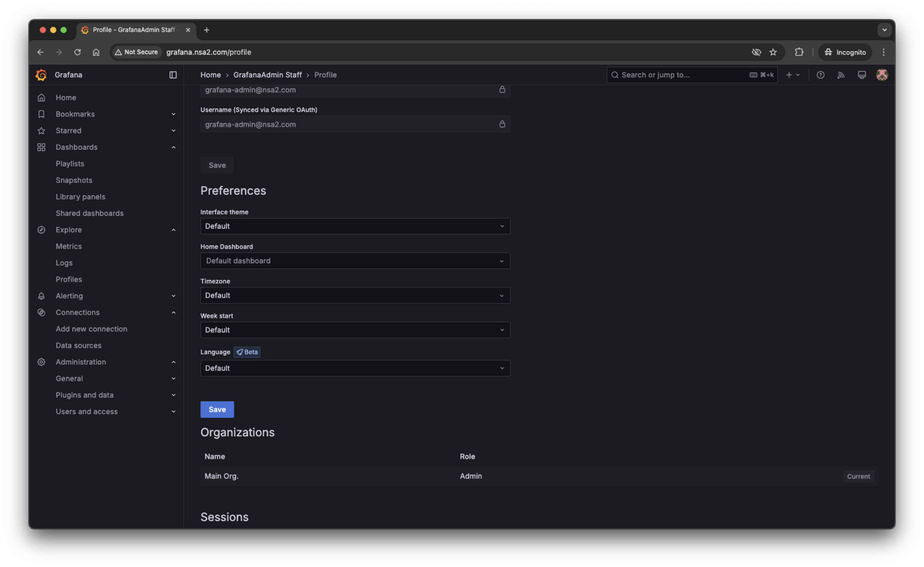Click the browser address bar URL
The height and width of the screenshot is (567, 924).
click(209, 52)
